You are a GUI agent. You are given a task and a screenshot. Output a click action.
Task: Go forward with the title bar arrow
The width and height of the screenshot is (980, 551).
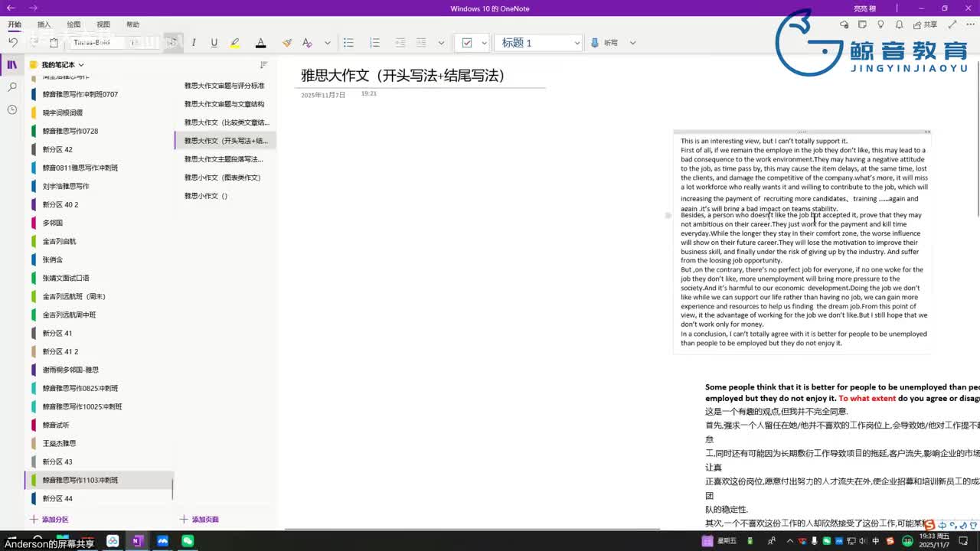[x=33, y=8]
